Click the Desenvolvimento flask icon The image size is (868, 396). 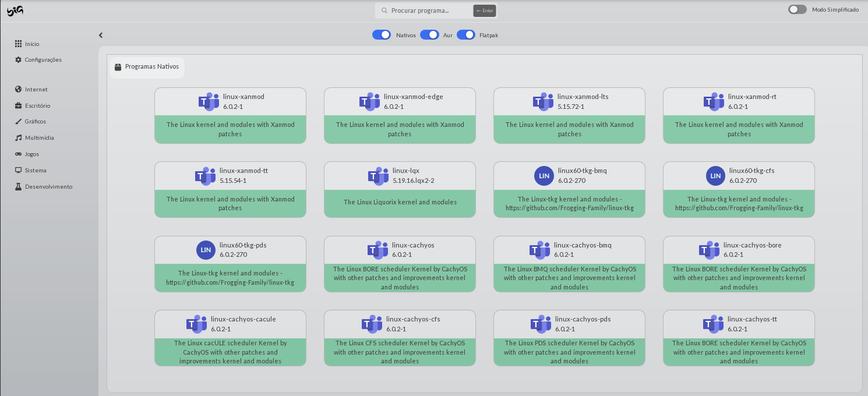click(19, 186)
